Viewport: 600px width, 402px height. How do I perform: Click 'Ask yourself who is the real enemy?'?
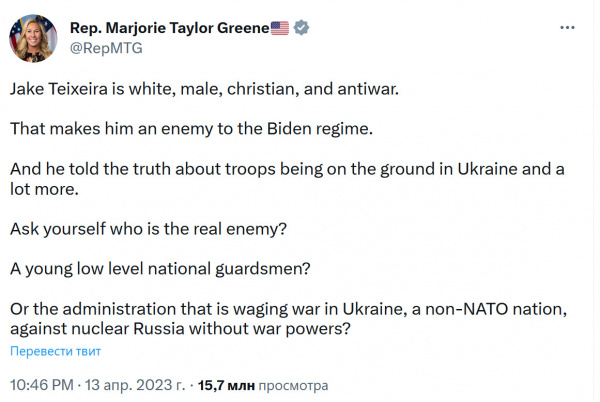(x=149, y=229)
